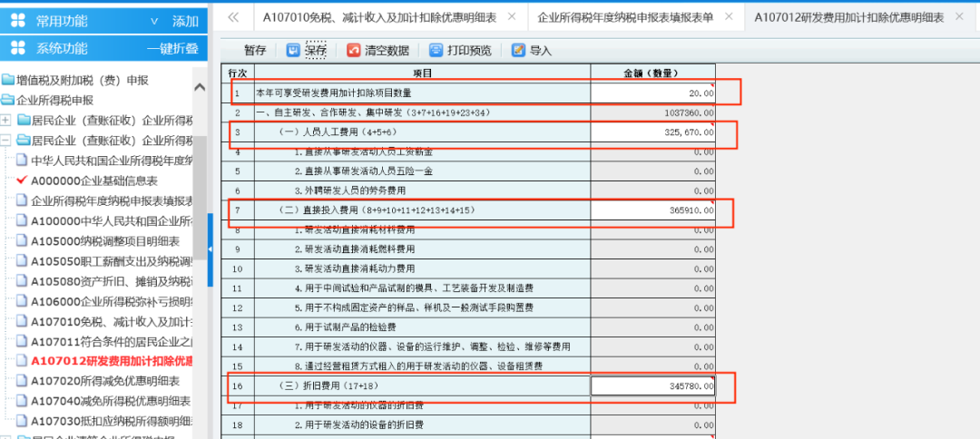
Task: Click the 暂存 button
Action: [255, 51]
